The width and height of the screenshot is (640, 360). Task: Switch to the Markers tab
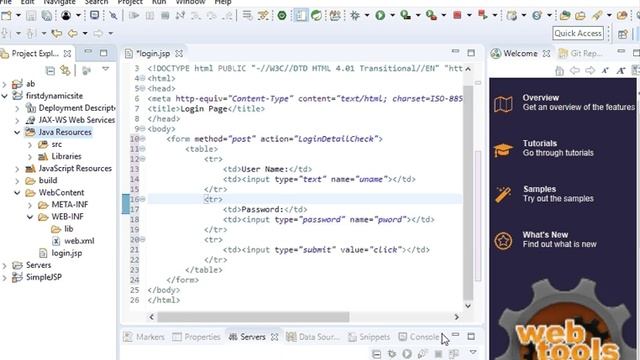[x=144, y=337]
